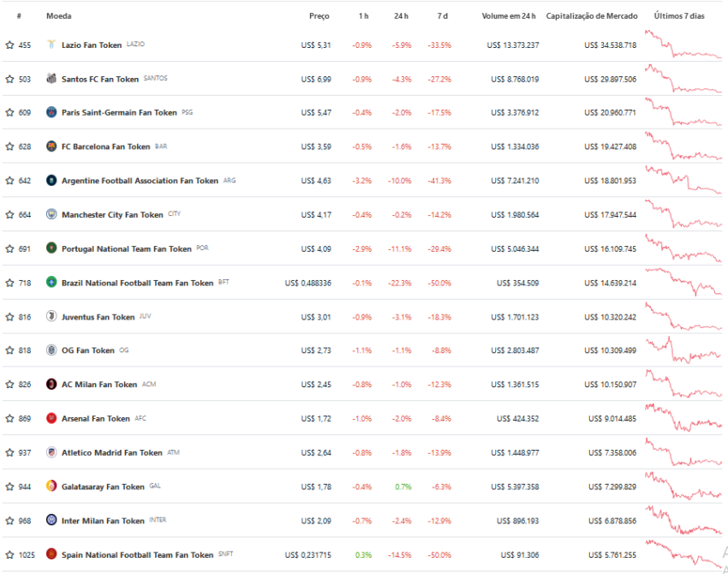Image resolution: width=728 pixels, height=574 pixels.
Task: Click the AC Milan Fan Token logo
Action: 51,384
